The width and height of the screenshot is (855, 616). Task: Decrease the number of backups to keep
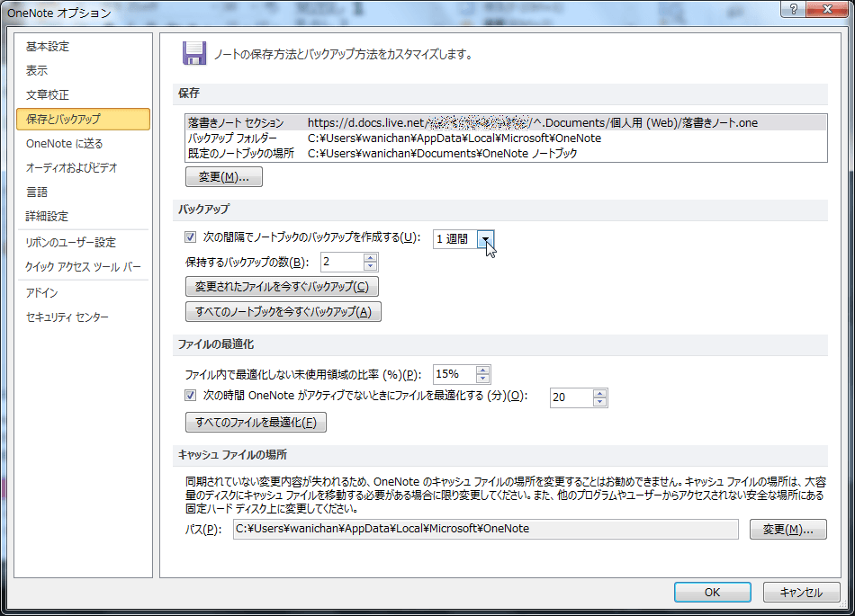[370, 266]
